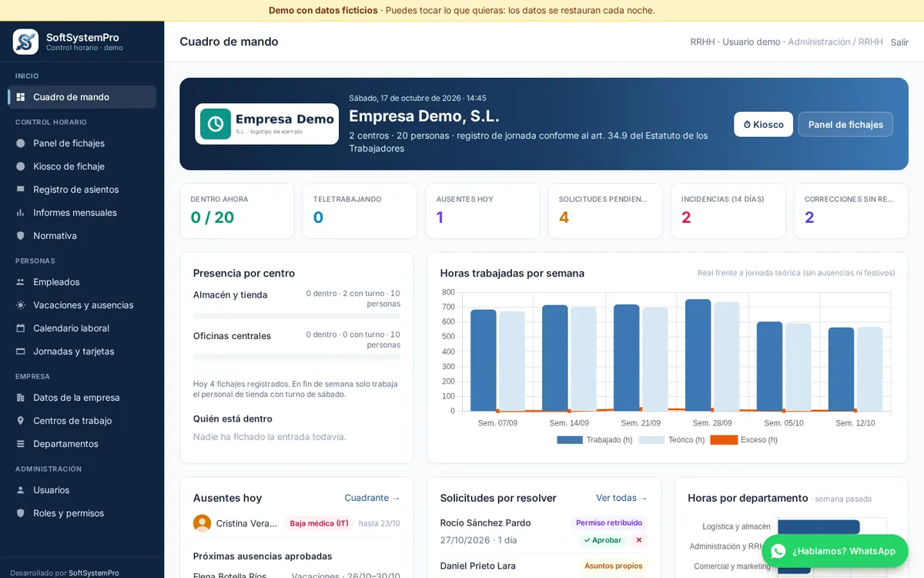Click Ver todas link for solicitudes
924x578 pixels.
[x=622, y=498]
